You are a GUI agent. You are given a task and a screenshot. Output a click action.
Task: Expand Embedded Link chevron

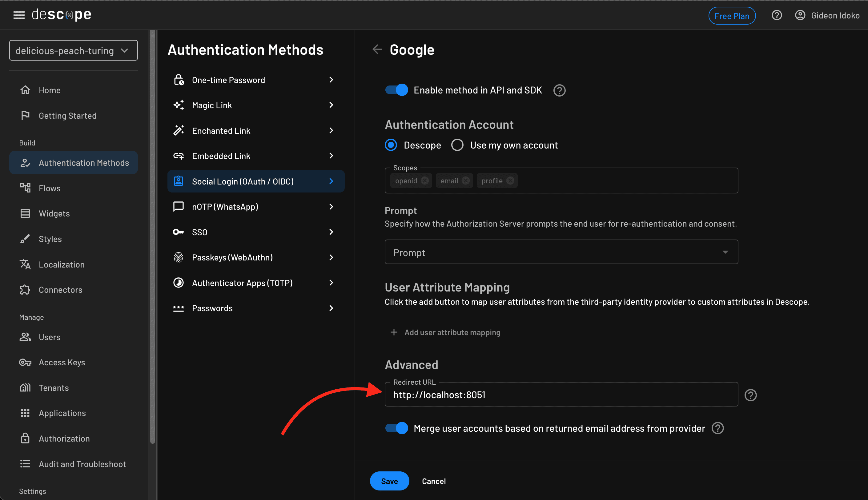click(331, 156)
